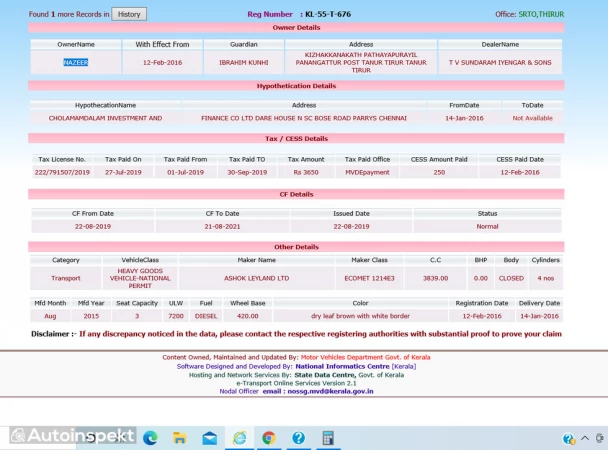This screenshot has width=608, height=450.
Task: Click the tax amount Rs 3650
Action: (x=306, y=172)
